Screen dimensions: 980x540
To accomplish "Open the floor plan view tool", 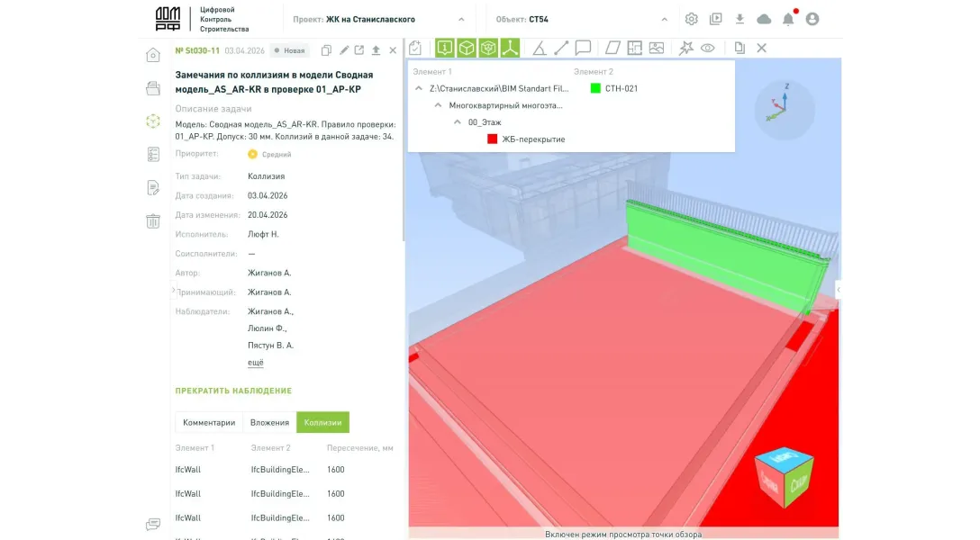I will (634, 48).
